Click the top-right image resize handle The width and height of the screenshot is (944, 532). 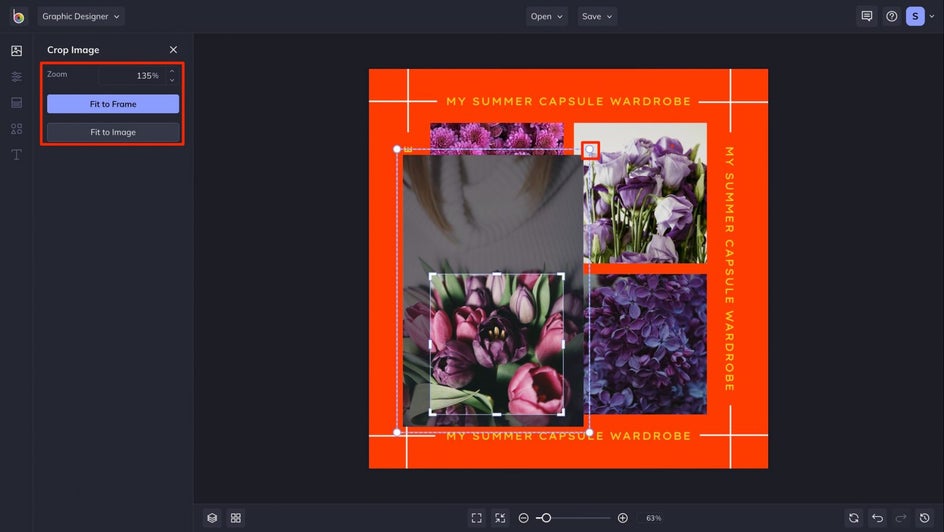(589, 149)
